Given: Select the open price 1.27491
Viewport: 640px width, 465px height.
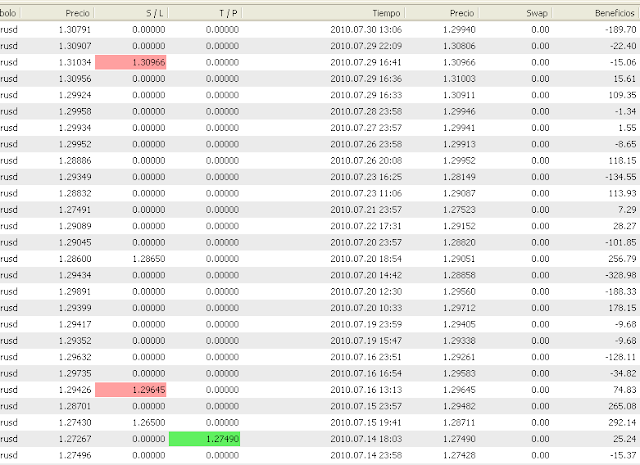Looking at the screenshot, I should point(75,210).
